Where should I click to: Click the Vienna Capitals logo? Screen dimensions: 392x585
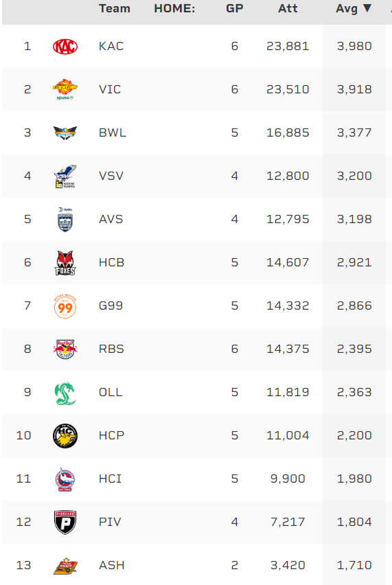click(65, 89)
